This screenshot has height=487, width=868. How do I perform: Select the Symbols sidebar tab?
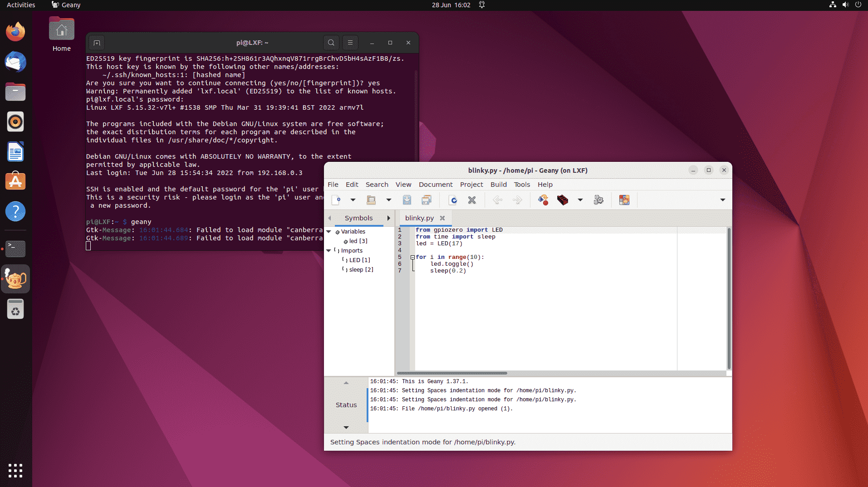coord(358,218)
